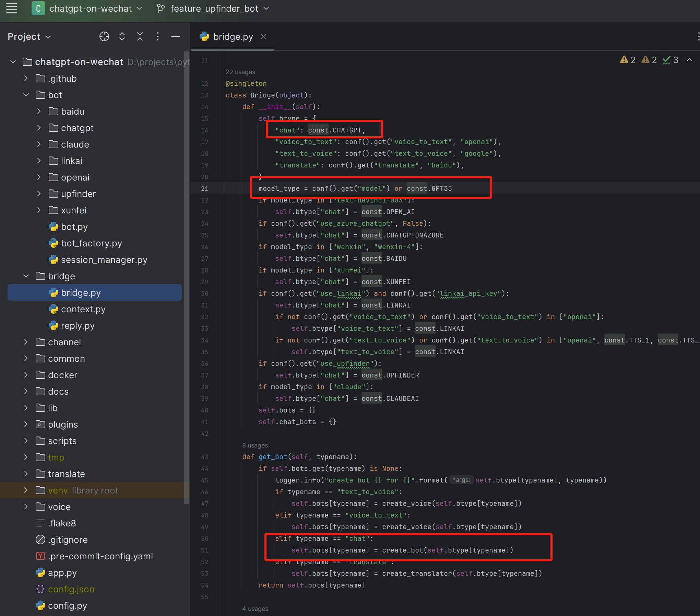Click the previous highlighted error arrow
This screenshot has width=700, height=616.
click(x=689, y=60)
